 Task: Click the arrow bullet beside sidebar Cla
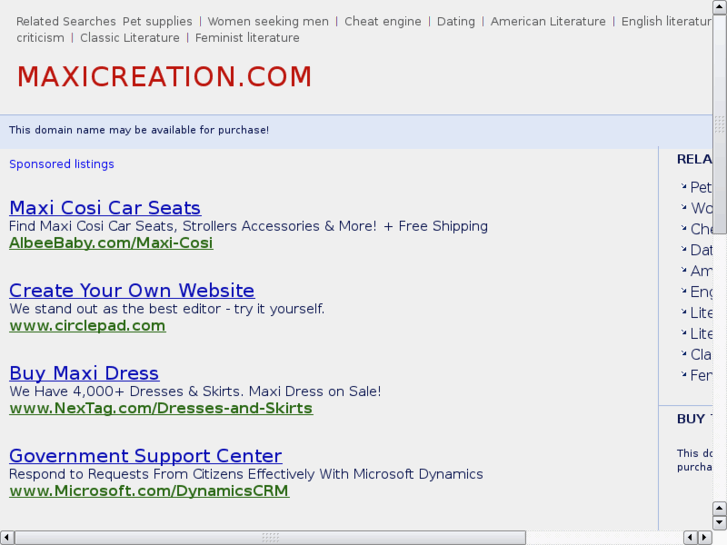[x=683, y=353]
